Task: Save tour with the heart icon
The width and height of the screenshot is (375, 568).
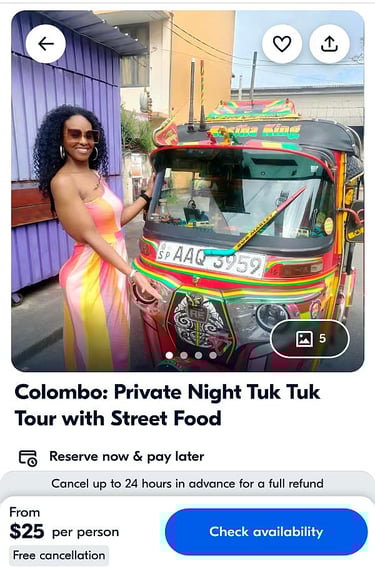Action: point(282,44)
